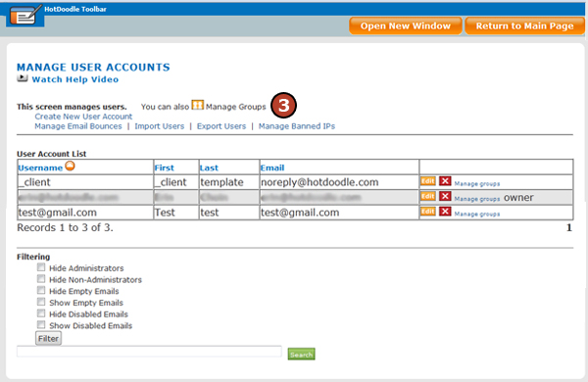
Task: Check the Show Empty Emails box
Action: [x=41, y=302]
